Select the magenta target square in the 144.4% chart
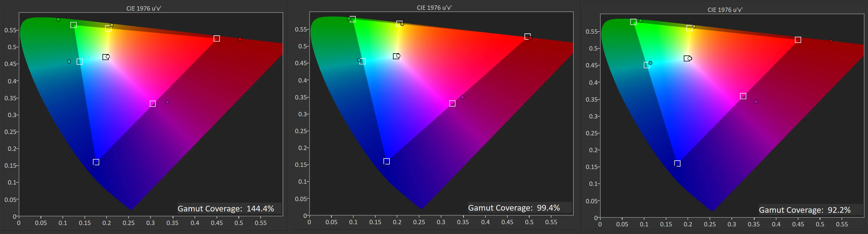The image size is (868, 234). (x=153, y=104)
